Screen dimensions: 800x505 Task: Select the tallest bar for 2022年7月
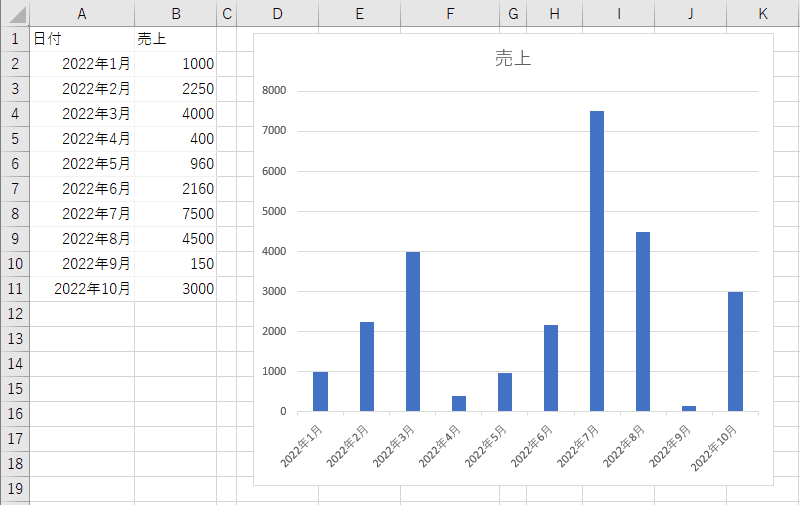(597, 260)
